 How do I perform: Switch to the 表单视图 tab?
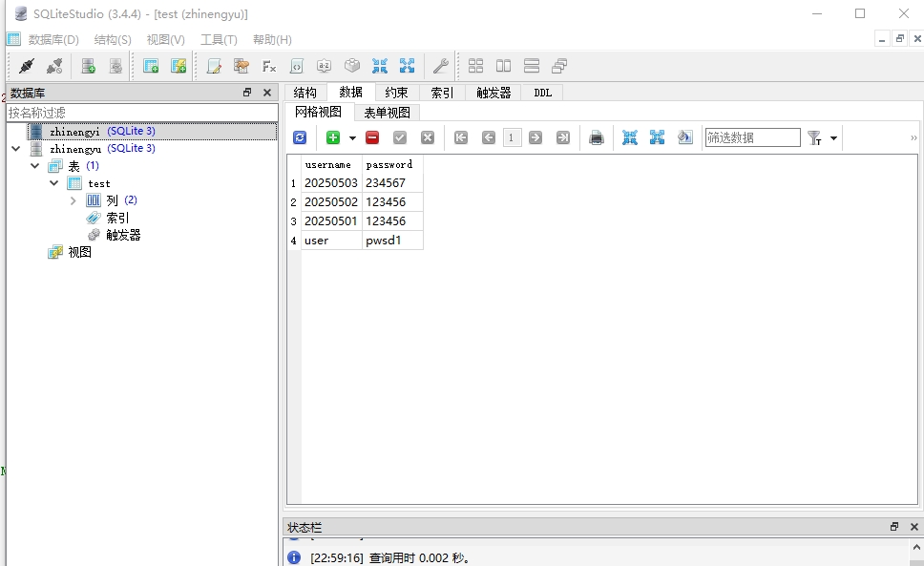388,113
